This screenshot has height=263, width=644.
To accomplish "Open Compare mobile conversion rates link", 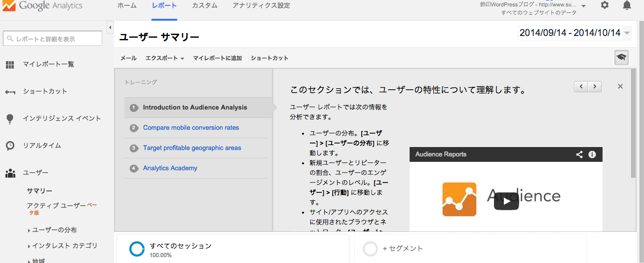I will 191,128.
